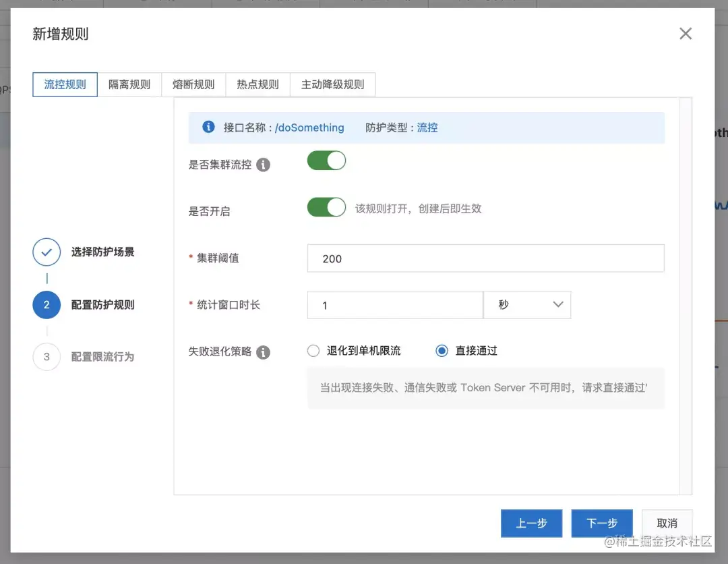The image size is (728, 564).
Task: Click the Token Server description text
Action: 484,387
